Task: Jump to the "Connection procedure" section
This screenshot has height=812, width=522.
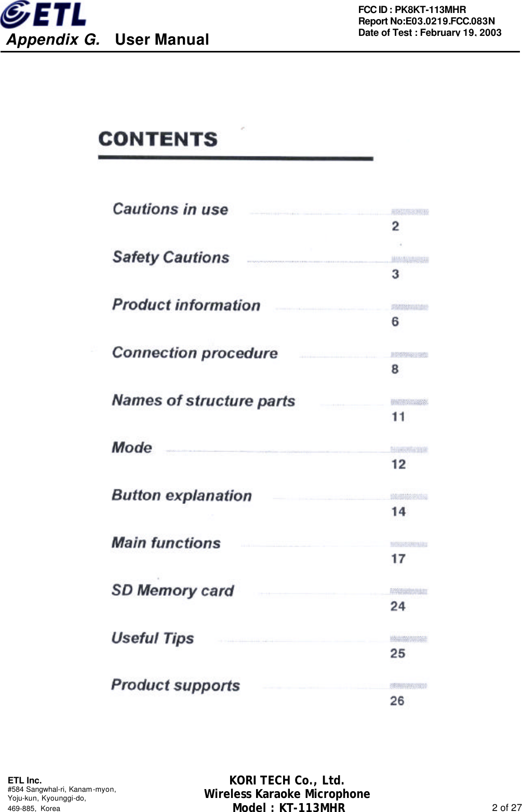Action: pos(195,353)
